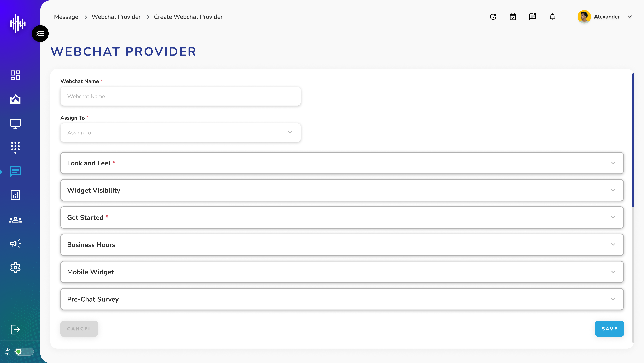Open the notifications bell icon
The height and width of the screenshot is (363, 644).
552,17
